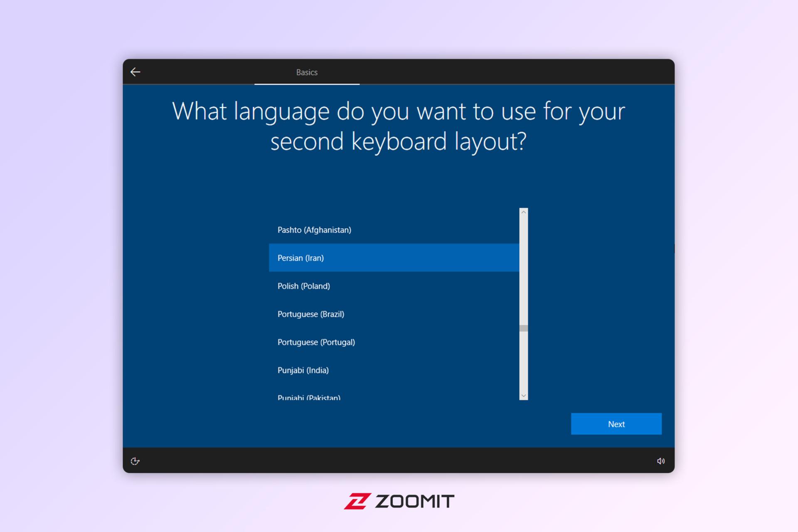Screen dimensions: 798x532
Task: Pick Portuguese (Portugal) layout
Action: click(394, 342)
